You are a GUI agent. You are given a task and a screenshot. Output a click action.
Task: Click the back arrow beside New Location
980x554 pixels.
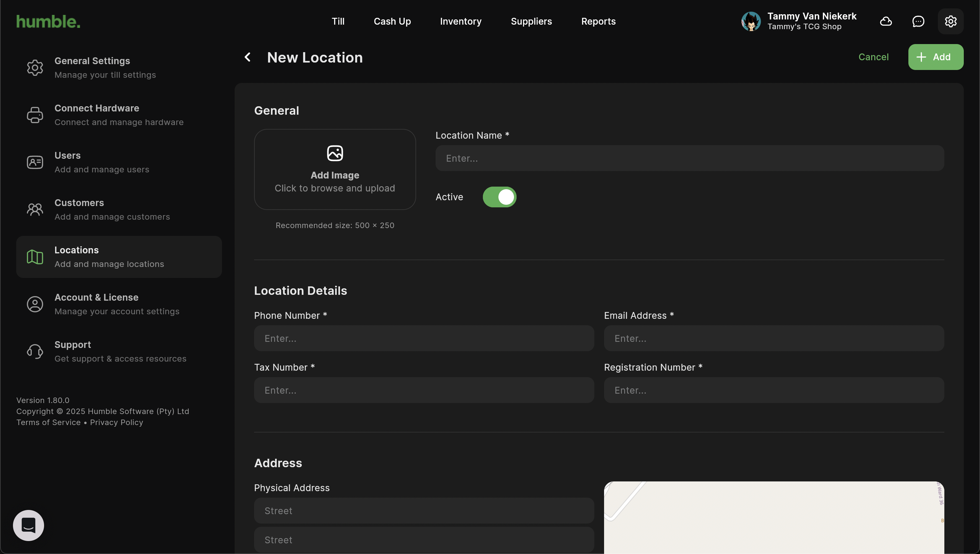(x=247, y=57)
